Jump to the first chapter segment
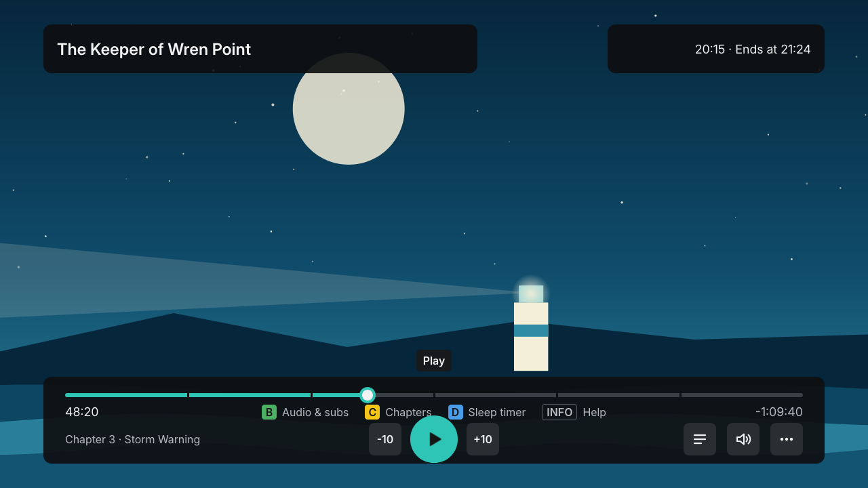 point(126,395)
